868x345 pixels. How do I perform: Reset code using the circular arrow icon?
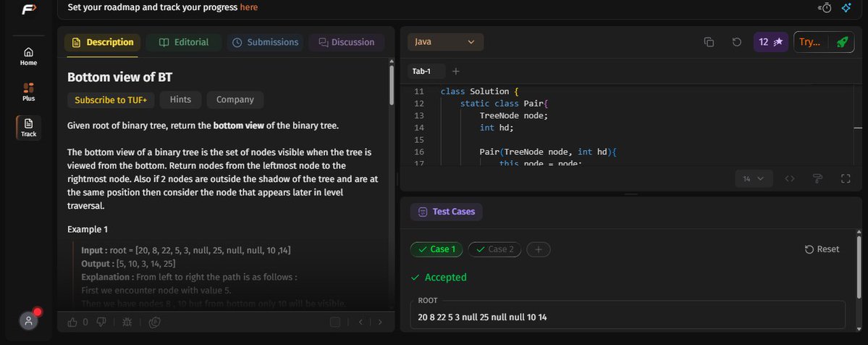737,42
